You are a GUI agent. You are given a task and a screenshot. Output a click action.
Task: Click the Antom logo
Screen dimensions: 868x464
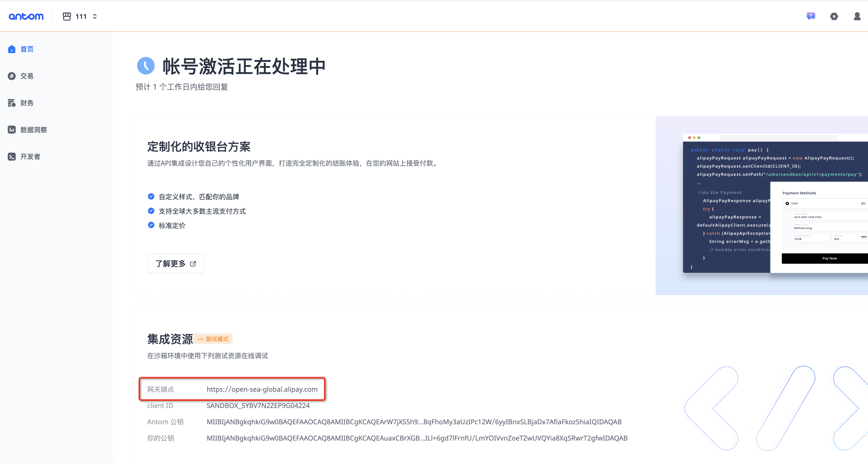pyautogui.click(x=26, y=17)
